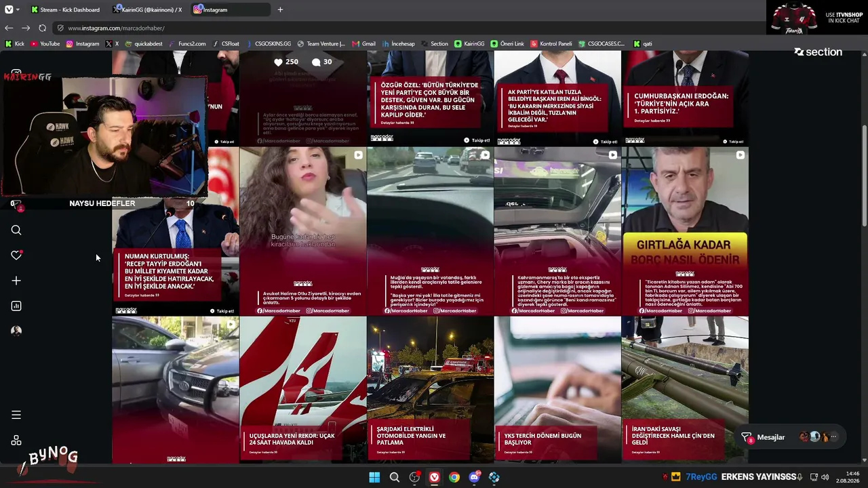Open the YouTube bookmark
Screen dimensions: 868x488
[45, 43]
